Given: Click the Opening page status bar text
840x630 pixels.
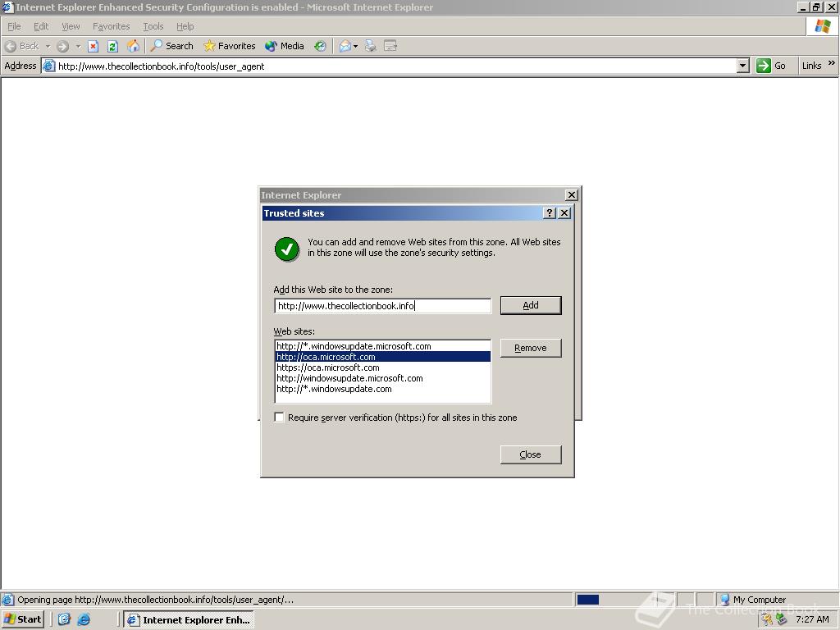Looking at the screenshot, I should pos(155,600).
